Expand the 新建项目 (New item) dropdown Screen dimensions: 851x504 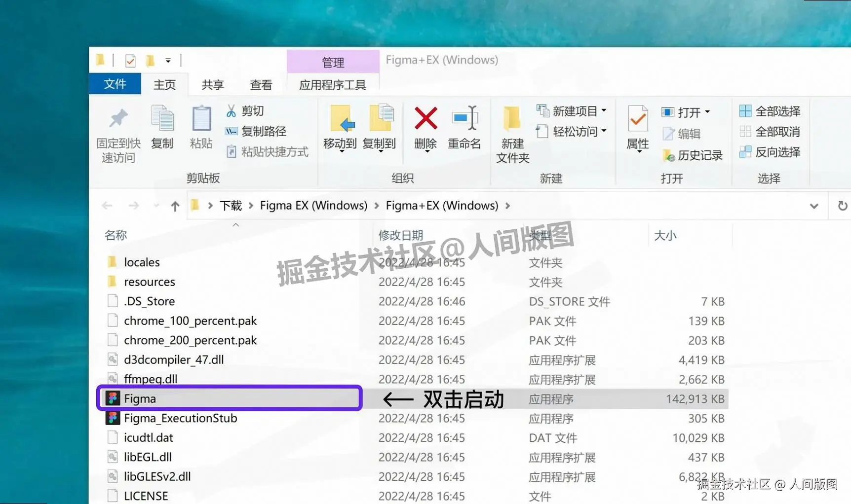pos(604,110)
